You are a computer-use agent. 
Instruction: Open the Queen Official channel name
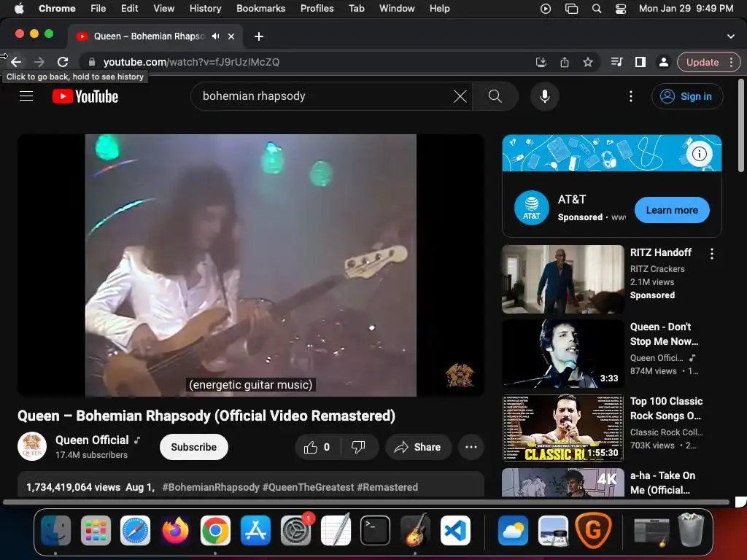92,440
